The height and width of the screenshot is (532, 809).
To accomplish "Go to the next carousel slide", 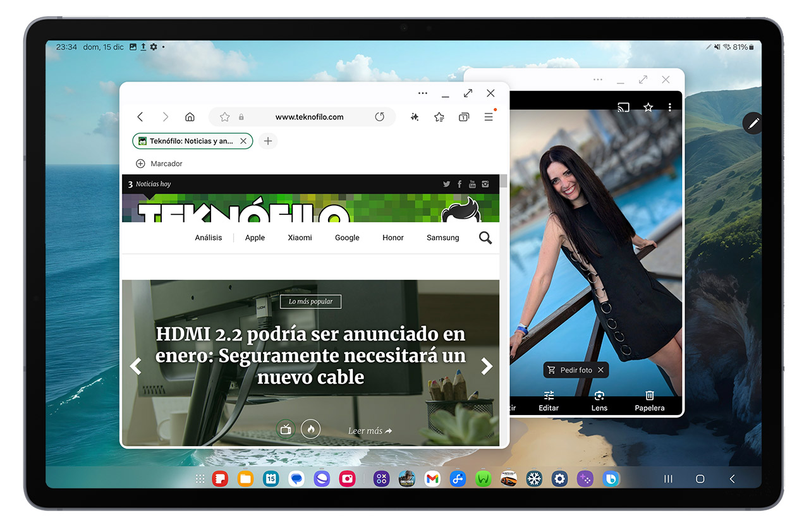I will coord(487,366).
